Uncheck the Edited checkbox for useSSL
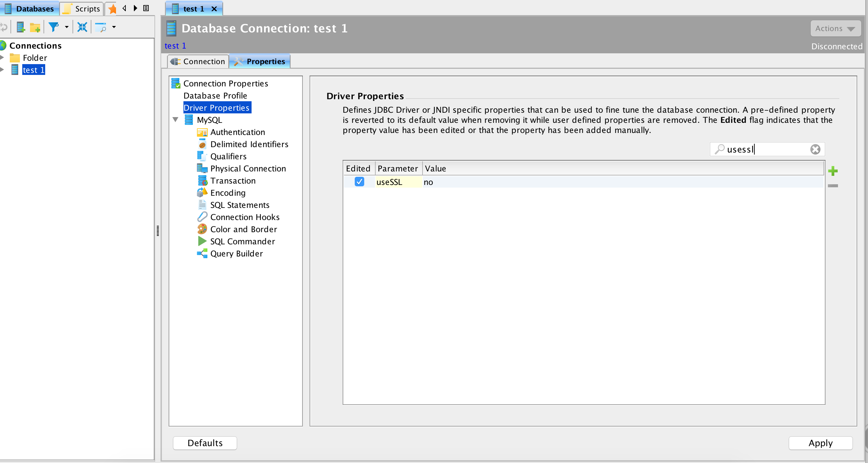 click(359, 182)
